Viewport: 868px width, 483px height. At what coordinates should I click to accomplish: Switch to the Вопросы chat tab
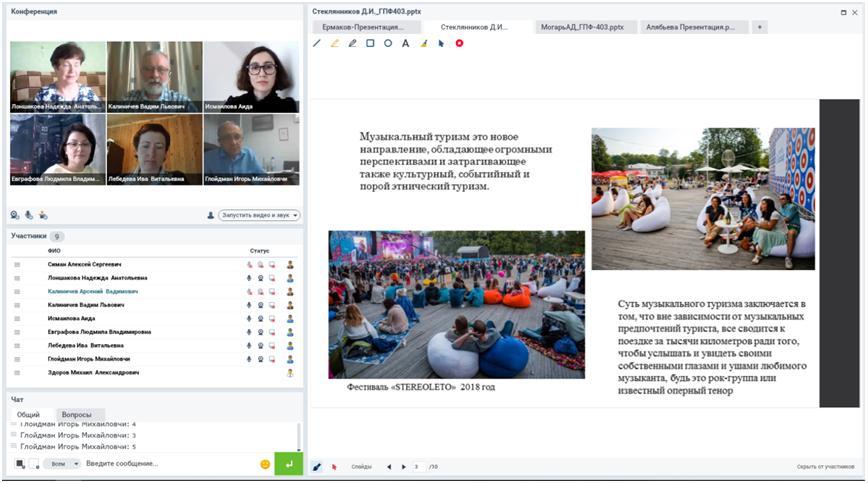[x=77, y=414]
